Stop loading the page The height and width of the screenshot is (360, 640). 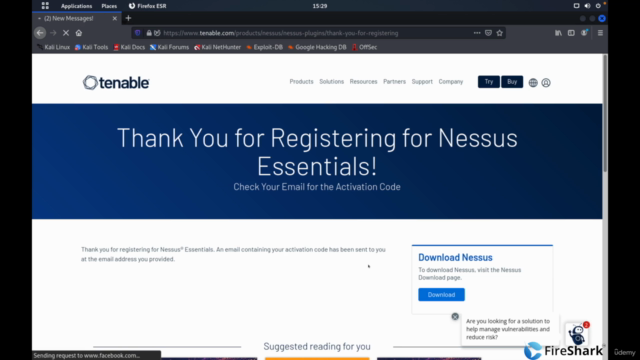[x=66, y=33]
